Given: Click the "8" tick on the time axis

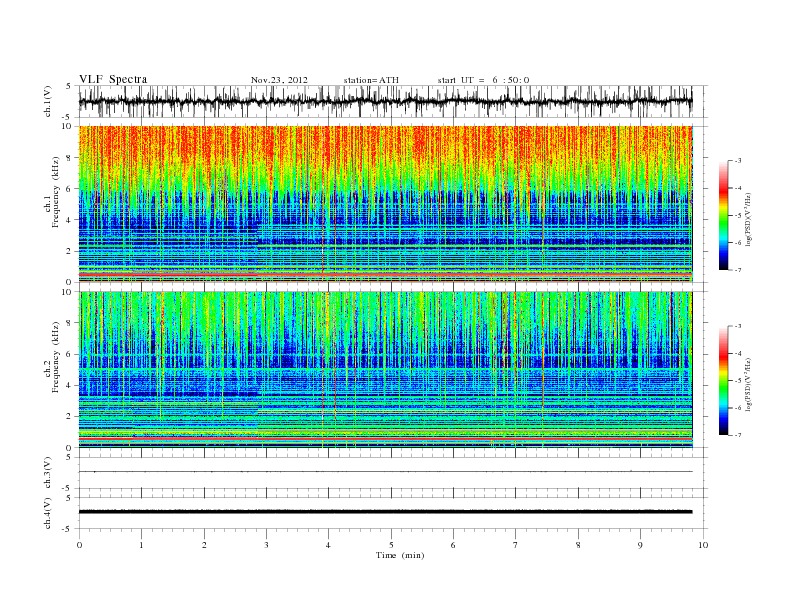Looking at the screenshot, I should (578, 545).
